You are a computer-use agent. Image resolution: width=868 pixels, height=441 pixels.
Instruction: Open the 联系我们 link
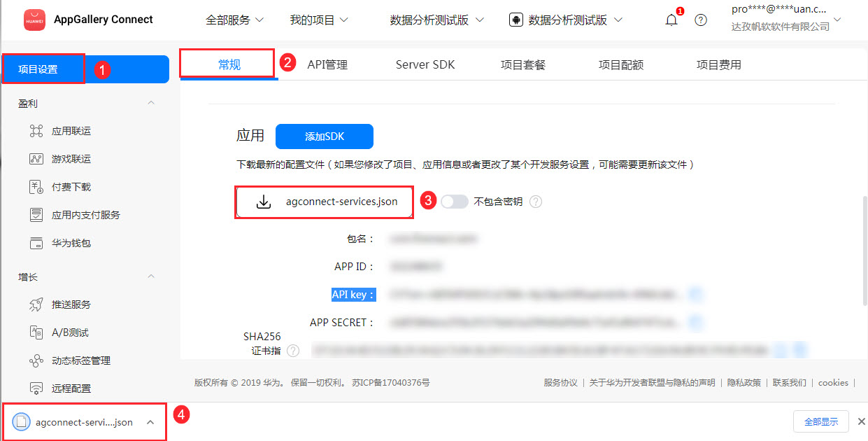pyautogui.click(x=790, y=383)
